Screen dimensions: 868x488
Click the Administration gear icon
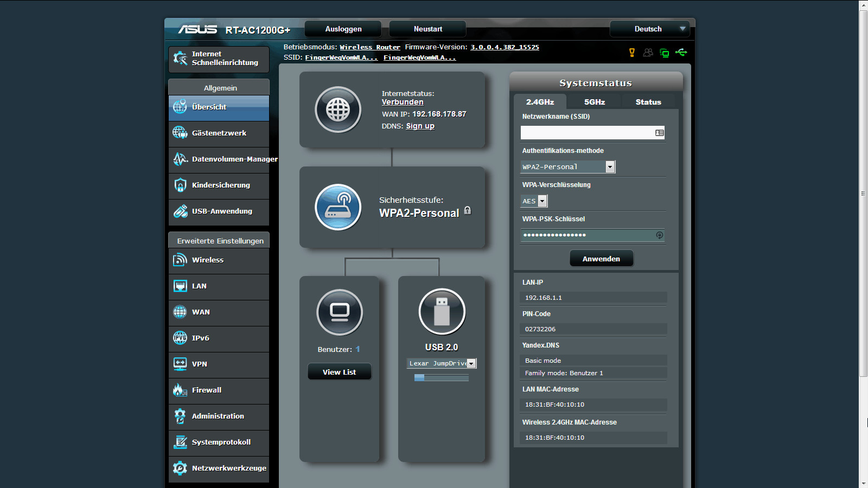180,416
